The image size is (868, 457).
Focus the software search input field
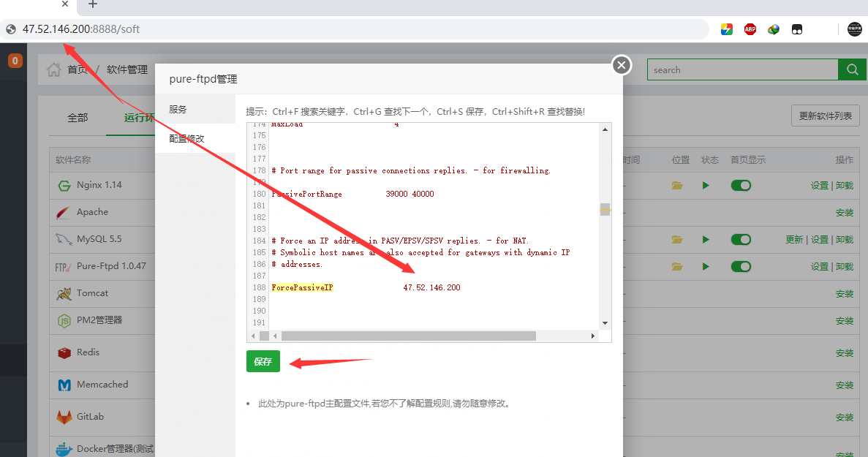pyautogui.click(x=741, y=69)
